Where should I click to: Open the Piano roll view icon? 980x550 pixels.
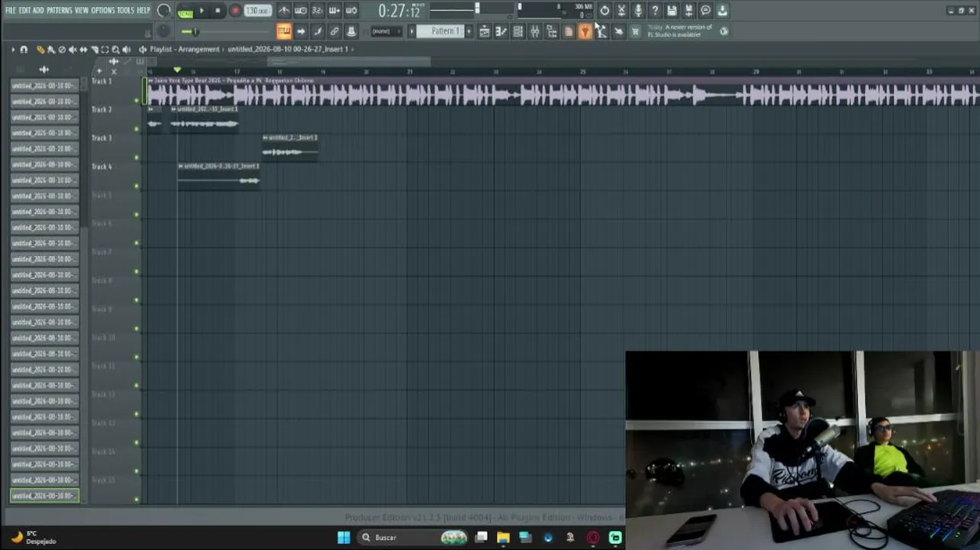click(x=501, y=31)
